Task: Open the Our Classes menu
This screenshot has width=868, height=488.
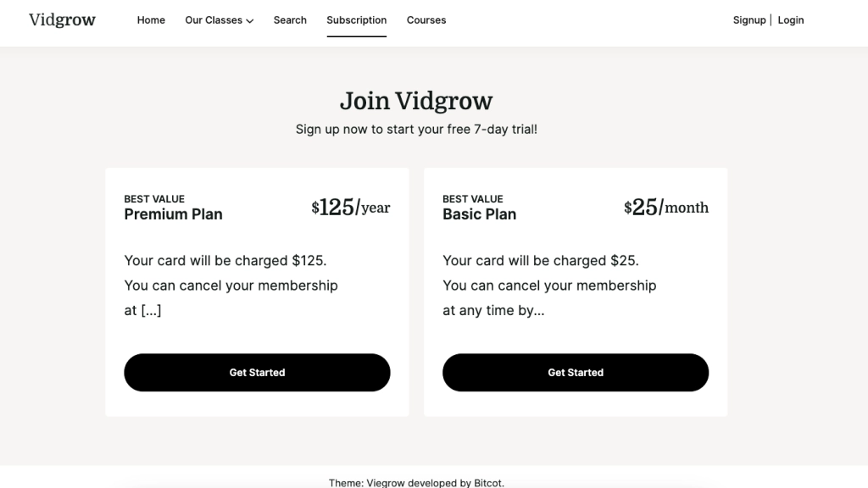Action: 213,20
